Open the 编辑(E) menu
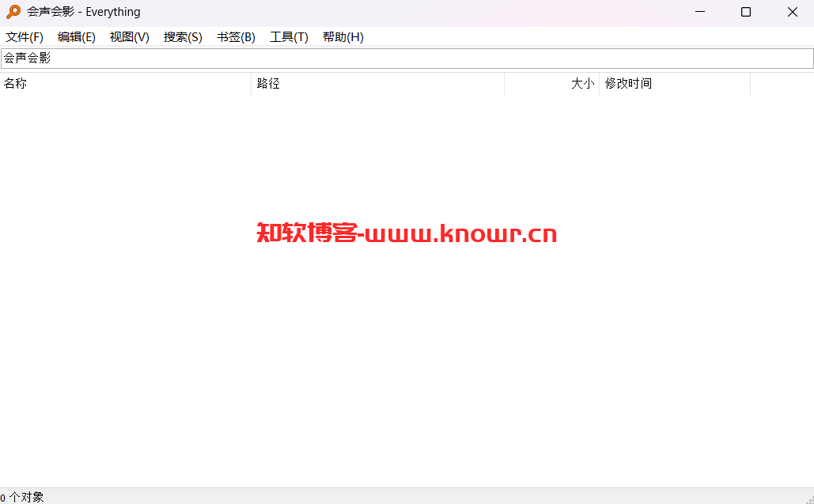 (x=76, y=37)
